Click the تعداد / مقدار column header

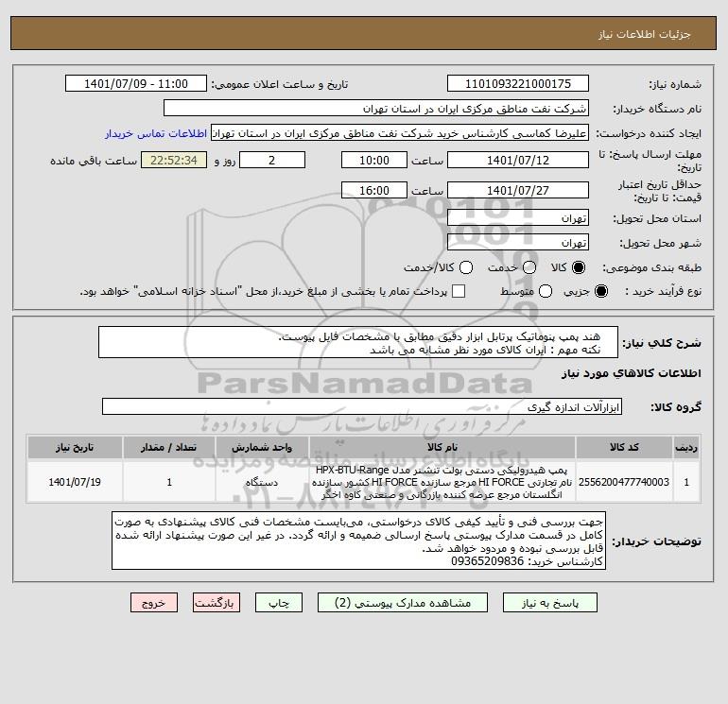coord(169,447)
